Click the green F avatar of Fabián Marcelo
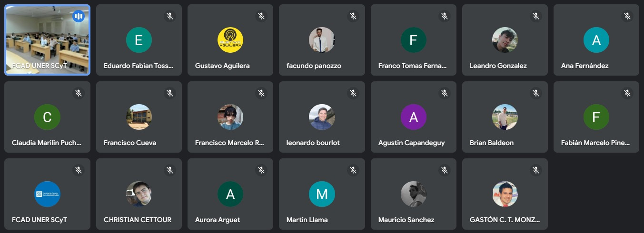Viewport: 644px width, 233px height. point(596,117)
